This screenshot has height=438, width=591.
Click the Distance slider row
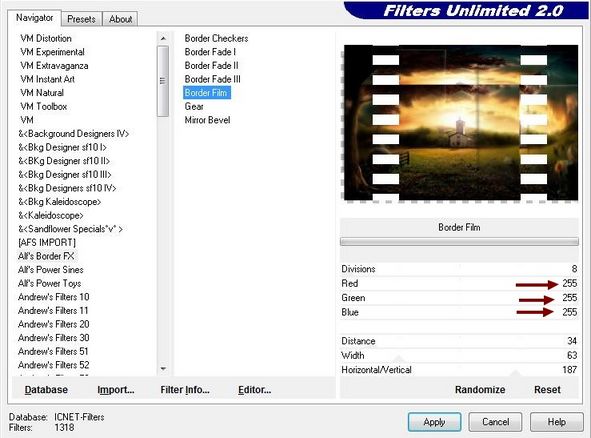pyautogui.click(x=459, y=341)
